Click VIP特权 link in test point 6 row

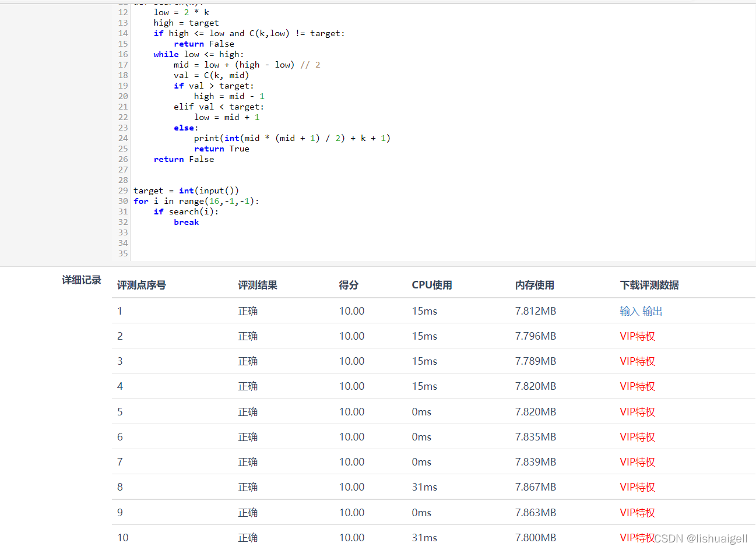(x=638, y=437)
